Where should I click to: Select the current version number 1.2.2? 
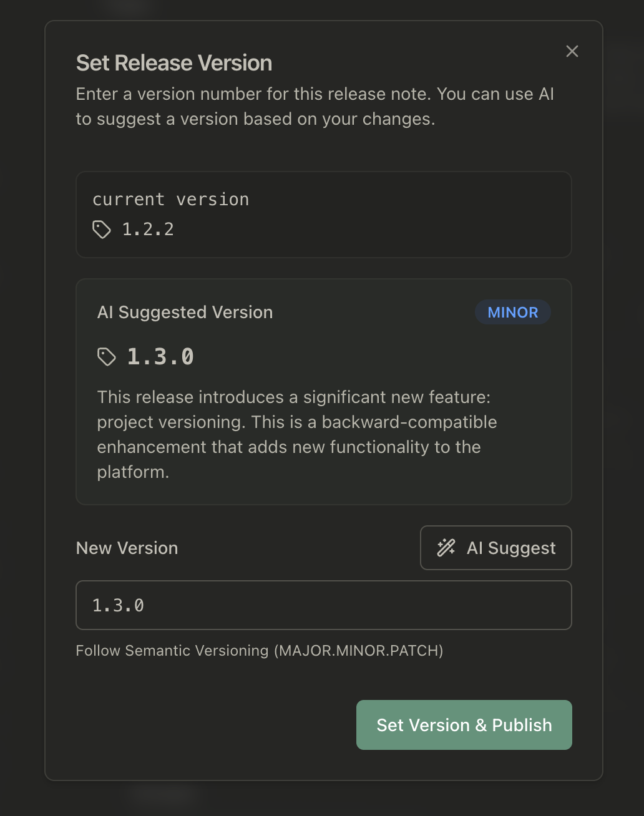tap(148, 230)
